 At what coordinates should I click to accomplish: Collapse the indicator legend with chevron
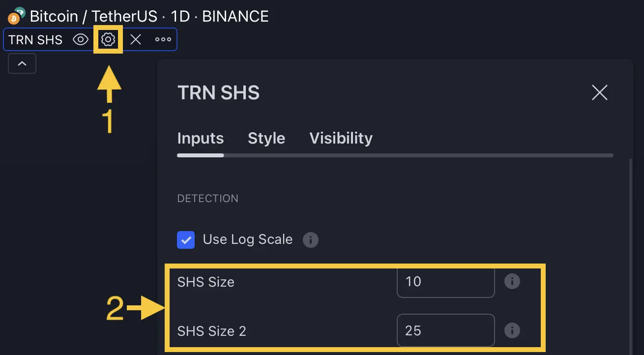coord(22,63)
